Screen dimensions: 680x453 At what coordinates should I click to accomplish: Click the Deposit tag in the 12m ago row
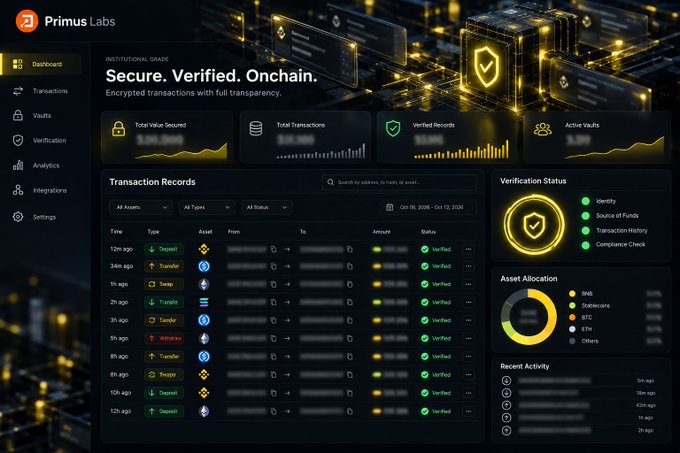[x=164, y=249]
